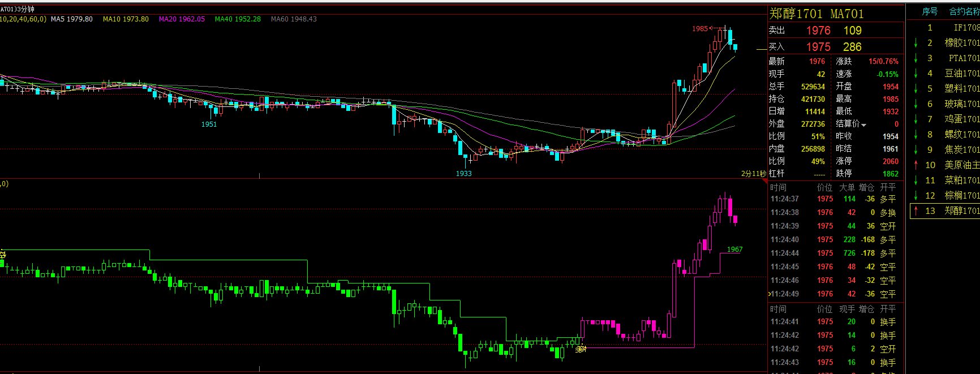The image size is (980, 374).
Task: Click the small red triangle at tick panel corner
Action: pos(765,181)
